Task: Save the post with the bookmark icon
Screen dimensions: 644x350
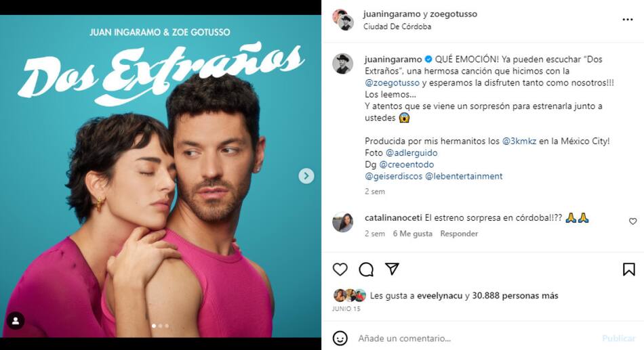Action: (628, 269)
